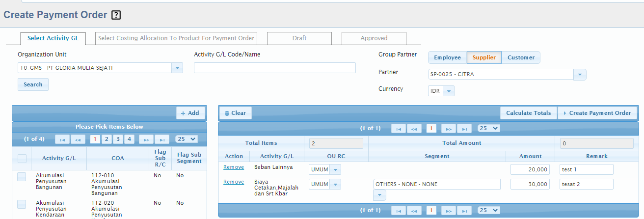Open Select Costing Allocation To Product tab
The image size is (644, 219).
click(x=176, y=38)
